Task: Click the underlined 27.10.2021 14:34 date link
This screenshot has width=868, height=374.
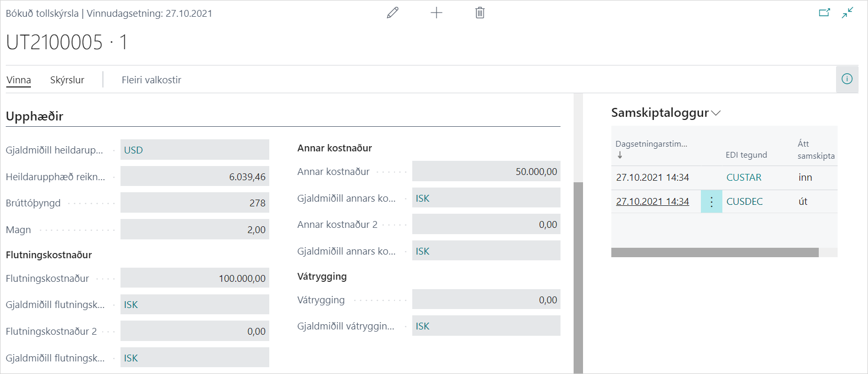Action: [x=652, y=202]
